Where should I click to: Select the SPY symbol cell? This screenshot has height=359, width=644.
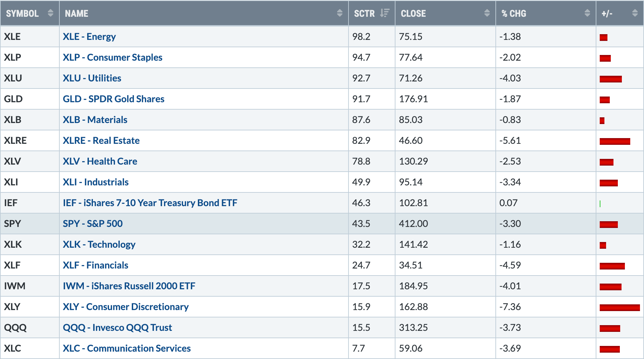point(30,224)
